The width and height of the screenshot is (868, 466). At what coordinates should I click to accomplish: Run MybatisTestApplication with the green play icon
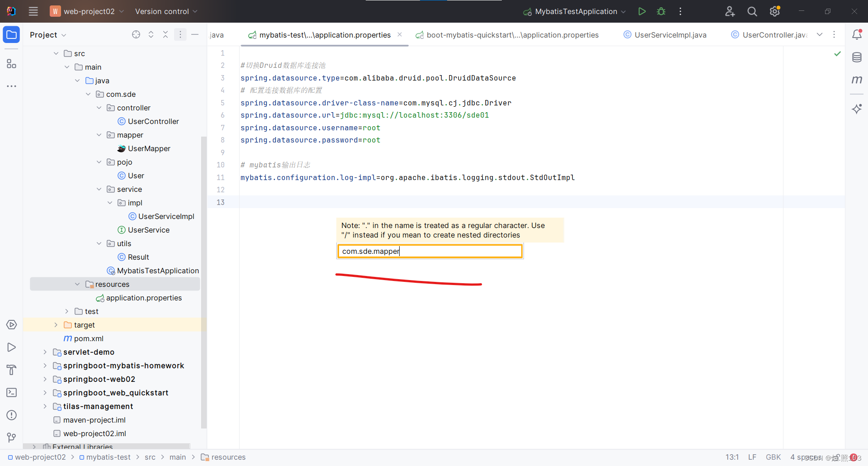642,11
